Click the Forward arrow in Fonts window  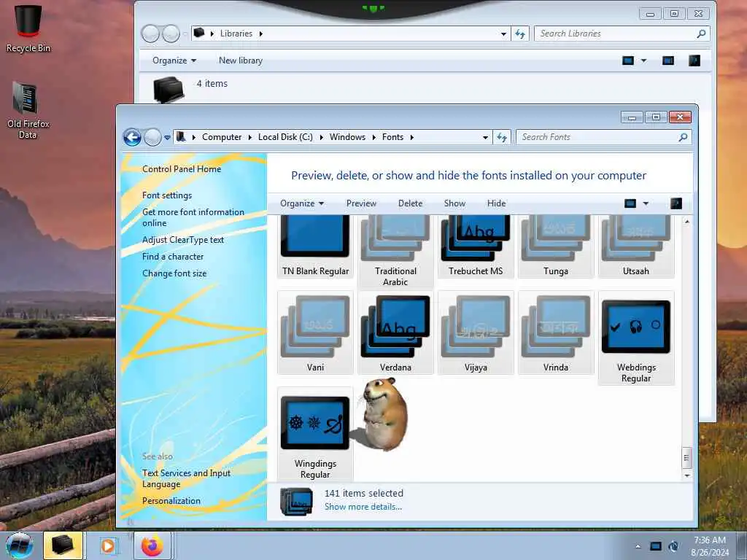coord(152,137)
